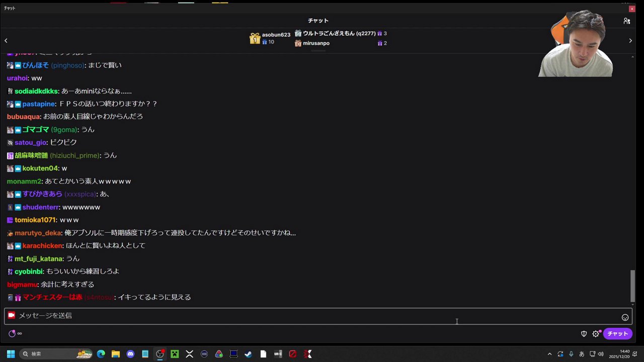Open the hidden icons tray on the taskbar
The width and height of the screenshot is (644, 362).
coord(550,353)
